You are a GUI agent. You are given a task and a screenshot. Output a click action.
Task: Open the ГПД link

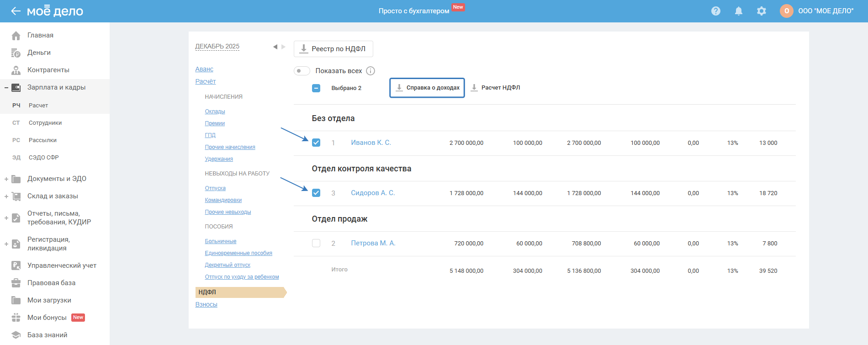[x=210, y=135]
